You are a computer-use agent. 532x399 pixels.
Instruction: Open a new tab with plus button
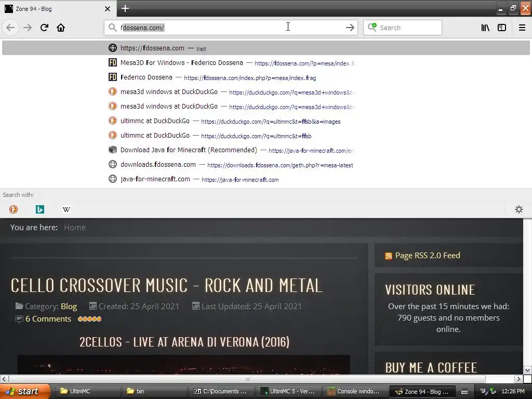[x=125, y=8]
